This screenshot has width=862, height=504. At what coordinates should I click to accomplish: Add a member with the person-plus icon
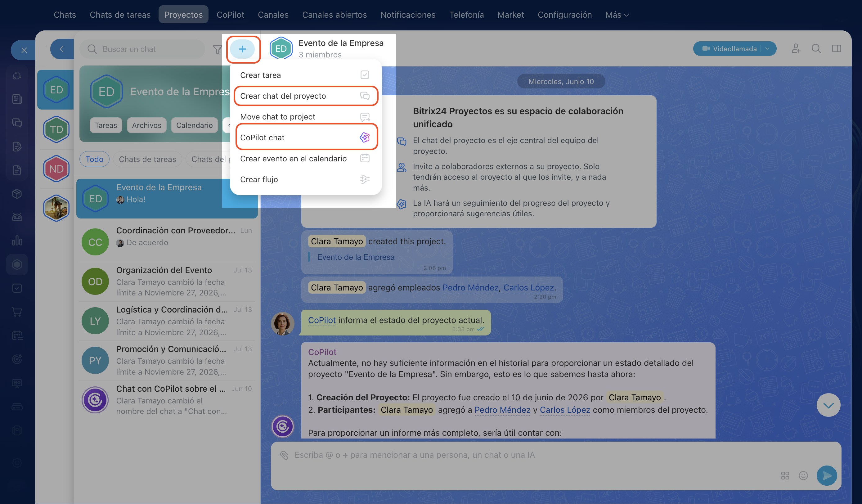[x=796, y=49]
